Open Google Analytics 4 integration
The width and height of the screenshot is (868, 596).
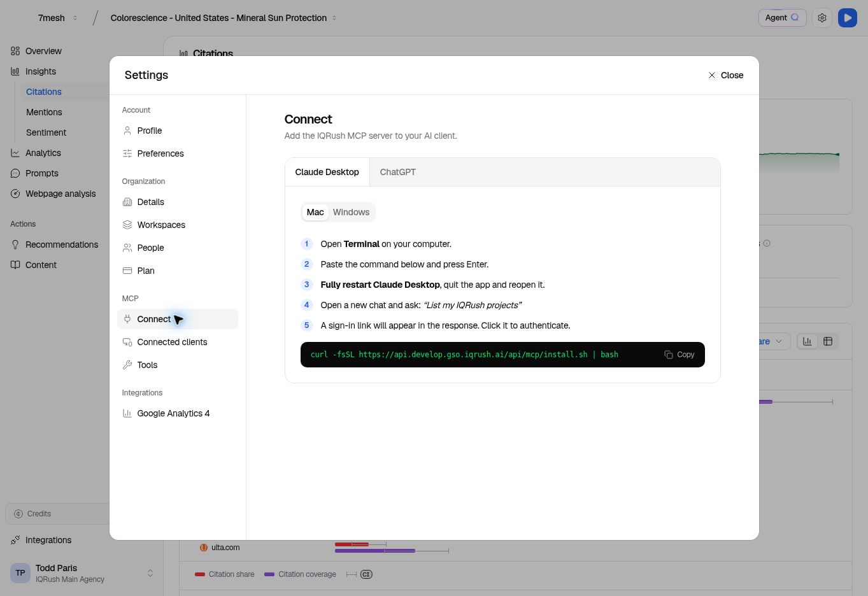(177, 413)
